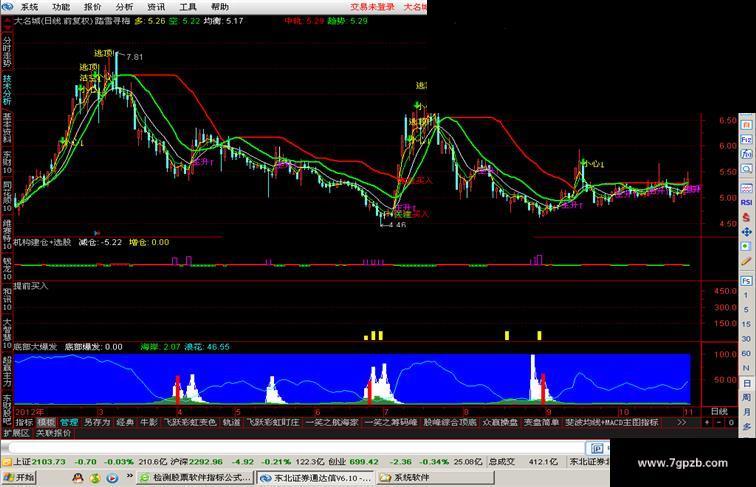Select the 日 daily period button
Image resolution: width=756 pixels, height=487 pixels.
746,383
